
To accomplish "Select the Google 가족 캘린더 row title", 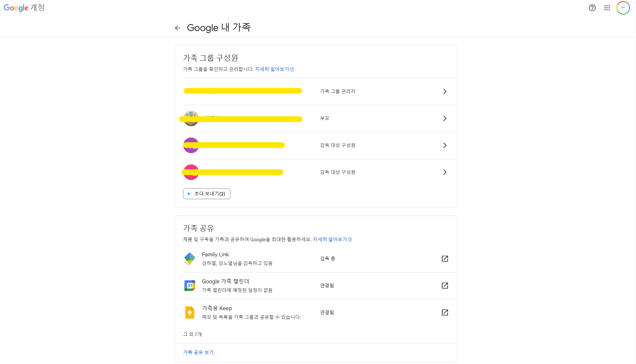I will (225, 282).
